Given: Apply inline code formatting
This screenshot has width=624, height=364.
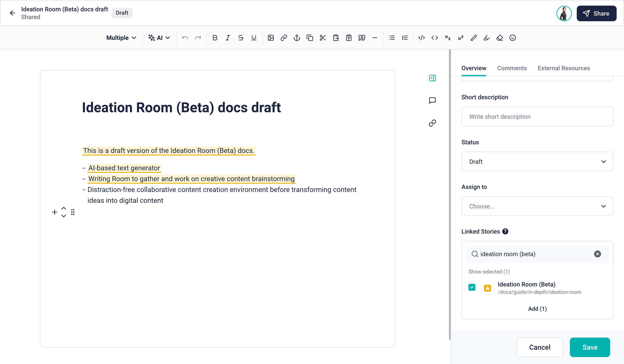Looking at the screenshot, I should click(435, 38).
